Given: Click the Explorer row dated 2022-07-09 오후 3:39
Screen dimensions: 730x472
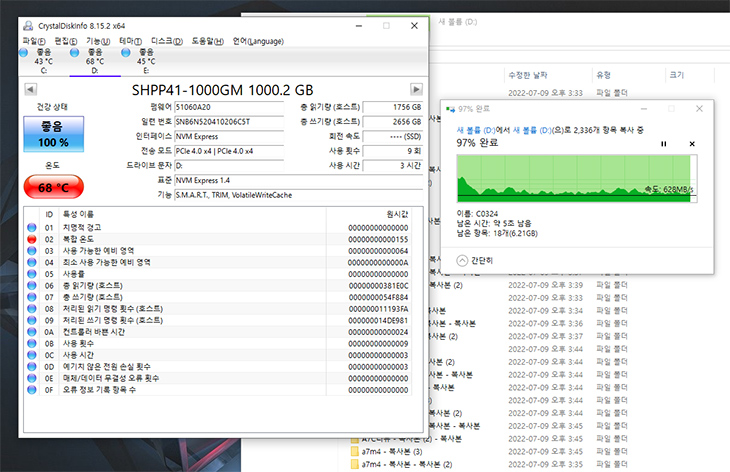Looking at the screenshot, I should click(545, 285).
